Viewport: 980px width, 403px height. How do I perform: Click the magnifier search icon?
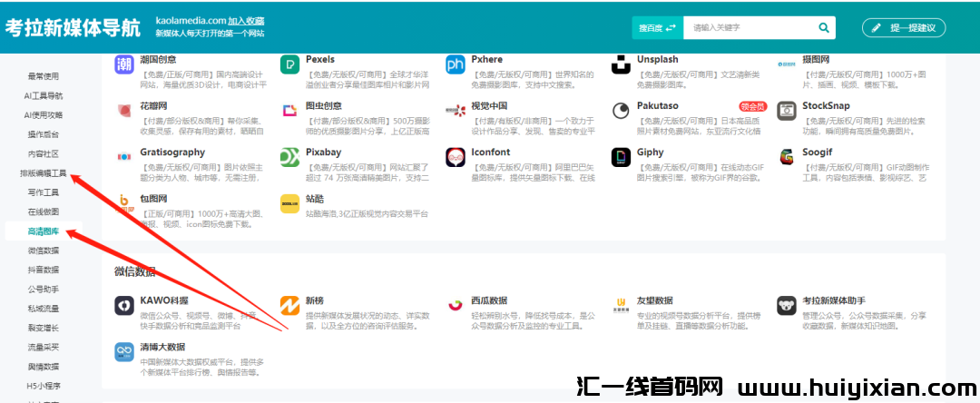click(x=824, y=28)
